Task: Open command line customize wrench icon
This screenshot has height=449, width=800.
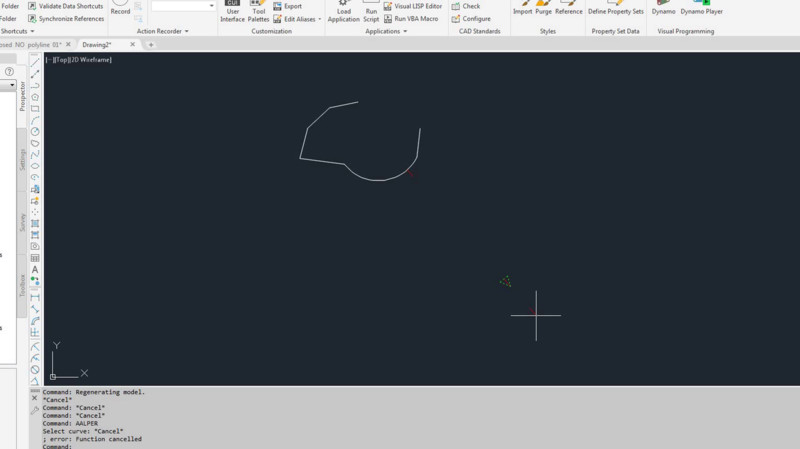Action: [x=34, y=410]
